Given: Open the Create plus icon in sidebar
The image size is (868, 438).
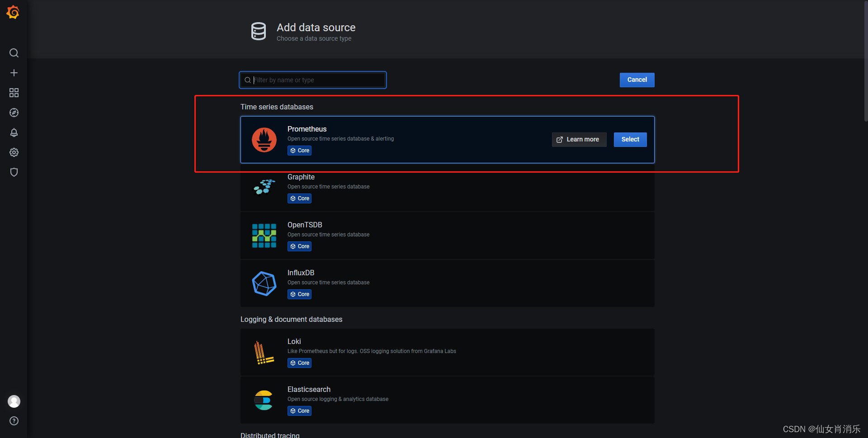Looking at the screenshot, I should coord(14,73).
